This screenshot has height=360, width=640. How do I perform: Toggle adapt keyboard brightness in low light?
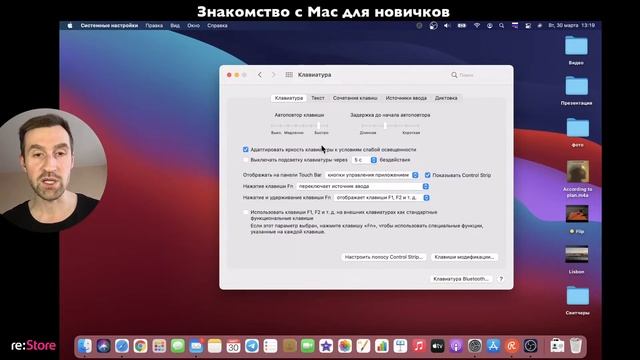246,149
